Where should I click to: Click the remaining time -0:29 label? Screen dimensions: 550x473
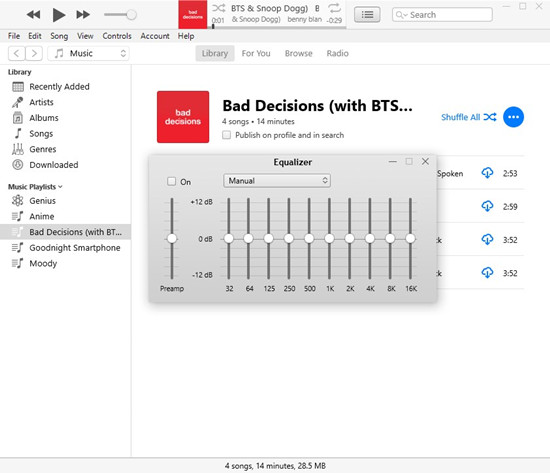(x=334, y=20)
